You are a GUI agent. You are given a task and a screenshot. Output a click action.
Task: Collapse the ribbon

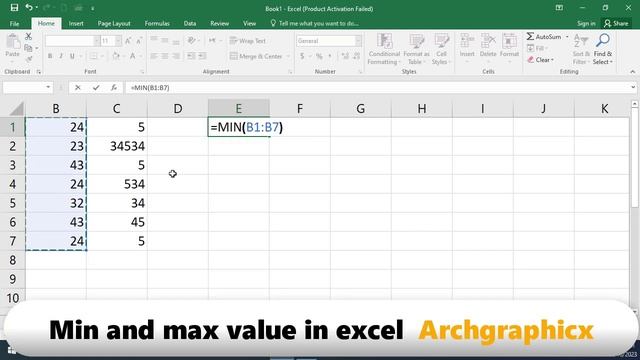coord(633,72)
